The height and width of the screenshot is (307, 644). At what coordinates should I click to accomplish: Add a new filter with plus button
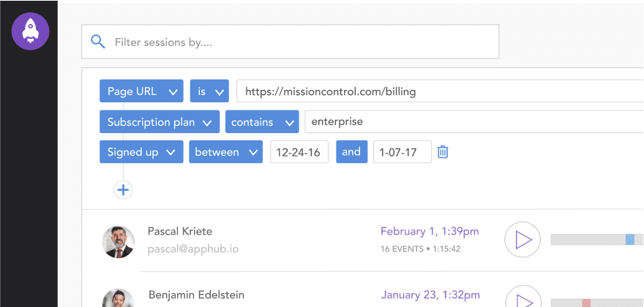(x=123, y=189)
